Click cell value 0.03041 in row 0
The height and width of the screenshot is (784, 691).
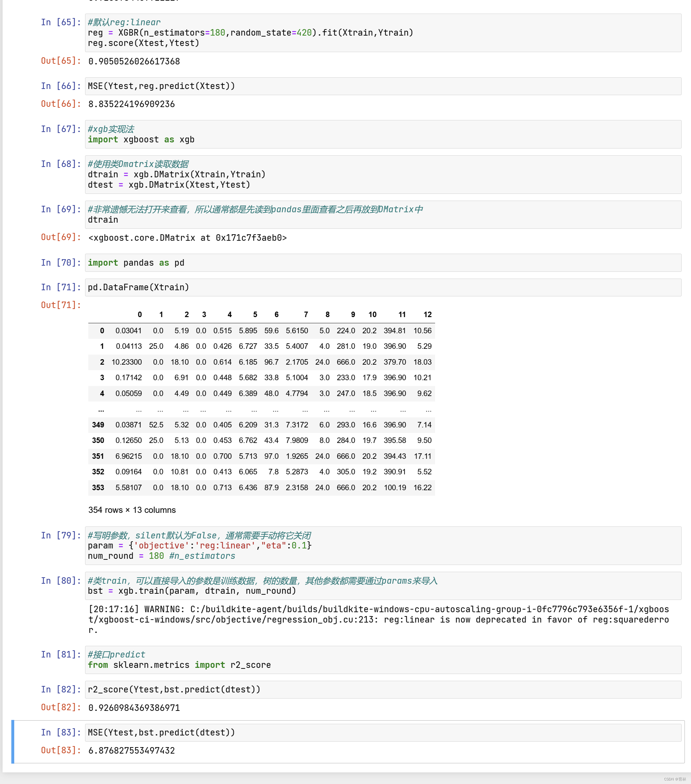[x=128, y=331]
